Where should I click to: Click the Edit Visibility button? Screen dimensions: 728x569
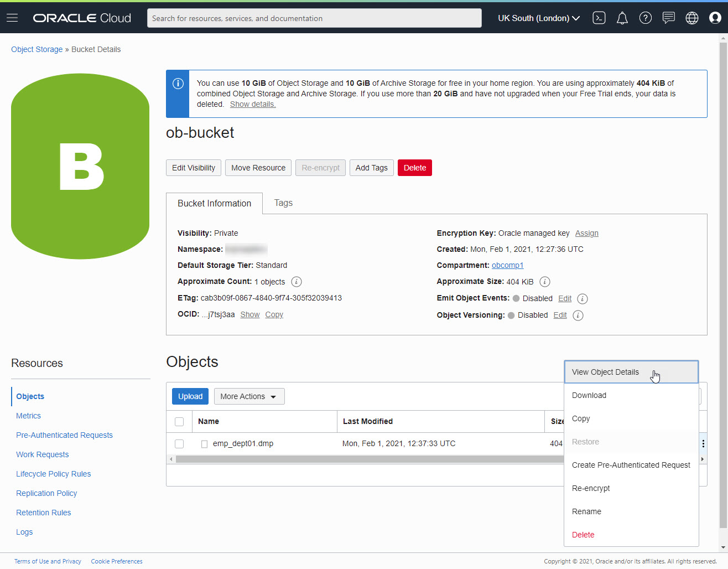(194, 168)
